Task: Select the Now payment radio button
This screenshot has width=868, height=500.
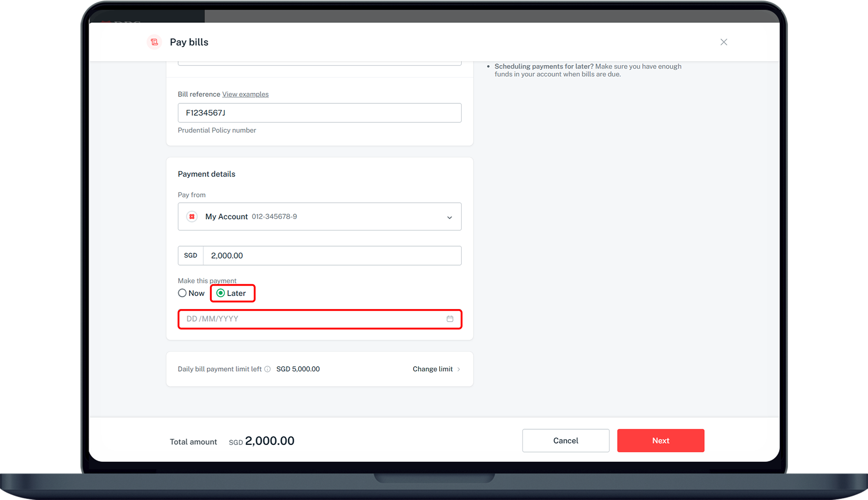Action: [x=182, y=293]
